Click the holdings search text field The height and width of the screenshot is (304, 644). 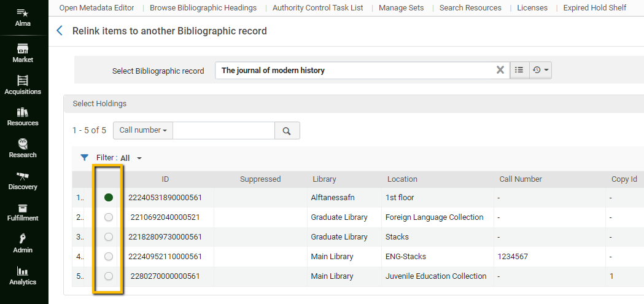pyautogui.click(x=223, y=131)
